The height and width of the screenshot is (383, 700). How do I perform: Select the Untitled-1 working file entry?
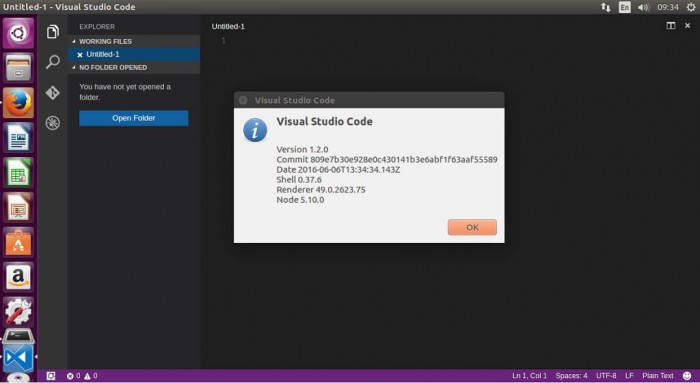pos(133,54)
